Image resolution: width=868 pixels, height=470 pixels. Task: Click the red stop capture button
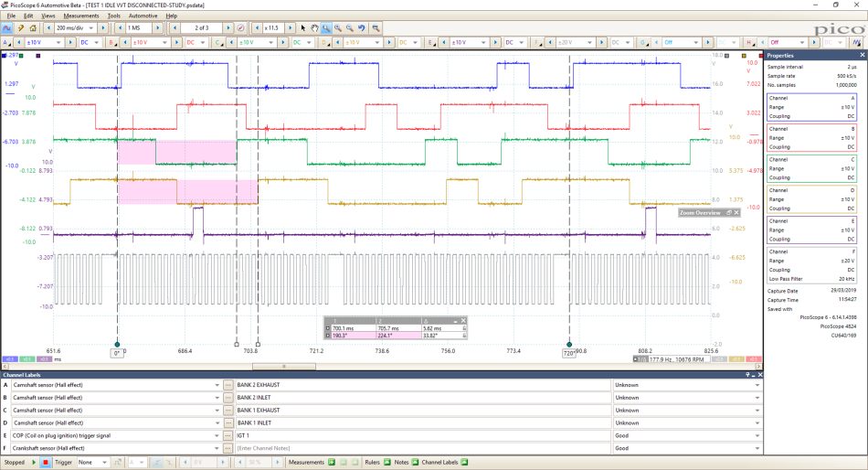46,463
